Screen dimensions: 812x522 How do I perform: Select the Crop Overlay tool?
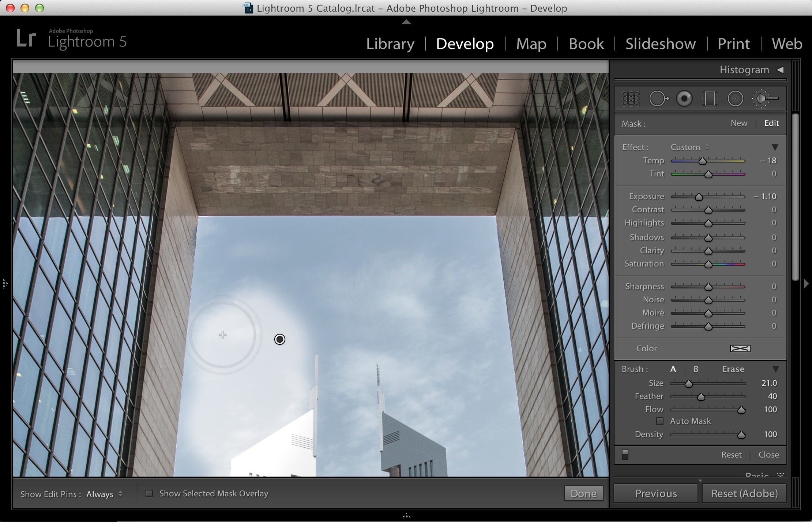tap(631, 99)
